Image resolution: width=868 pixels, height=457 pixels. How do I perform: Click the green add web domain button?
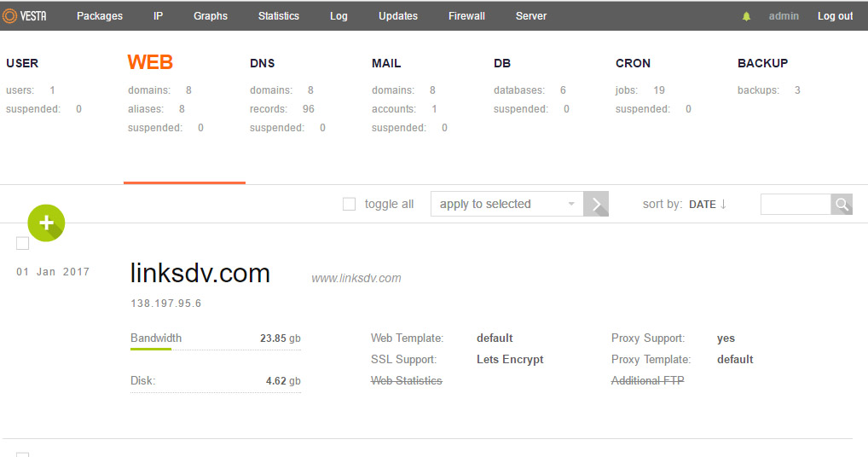coord(47,223)
